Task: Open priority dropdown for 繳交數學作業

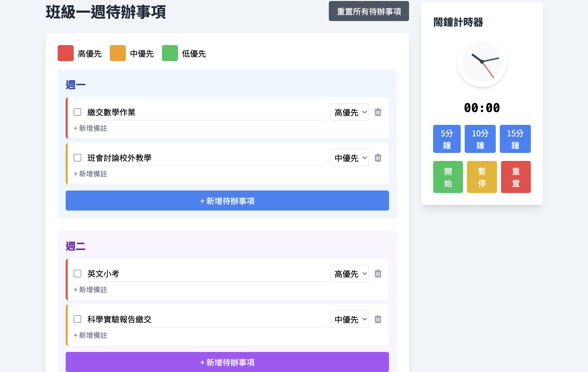Action: click(349, 112)
